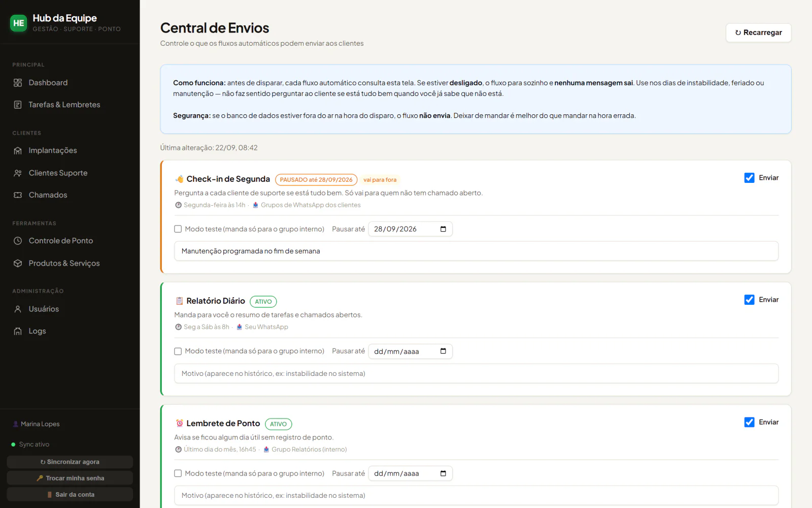Screen dimensions: 812x508
Task: Click the Controle de Ponto clock icon
Action: 18,241
